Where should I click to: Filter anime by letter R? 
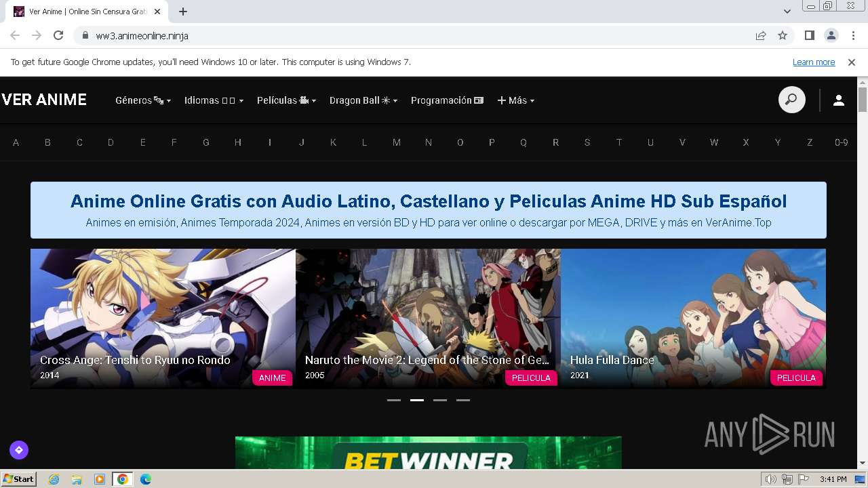pyautogui.click(x=555, y=142)
